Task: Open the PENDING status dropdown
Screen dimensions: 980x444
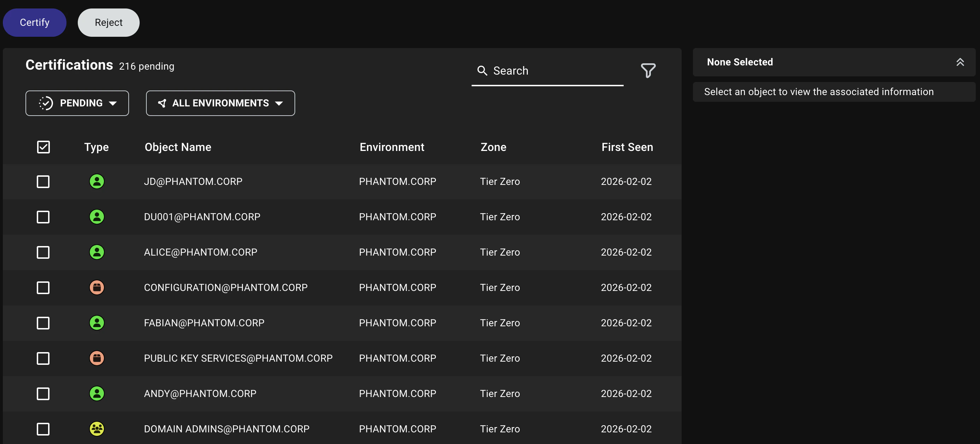Action: (x=77, y=103)
